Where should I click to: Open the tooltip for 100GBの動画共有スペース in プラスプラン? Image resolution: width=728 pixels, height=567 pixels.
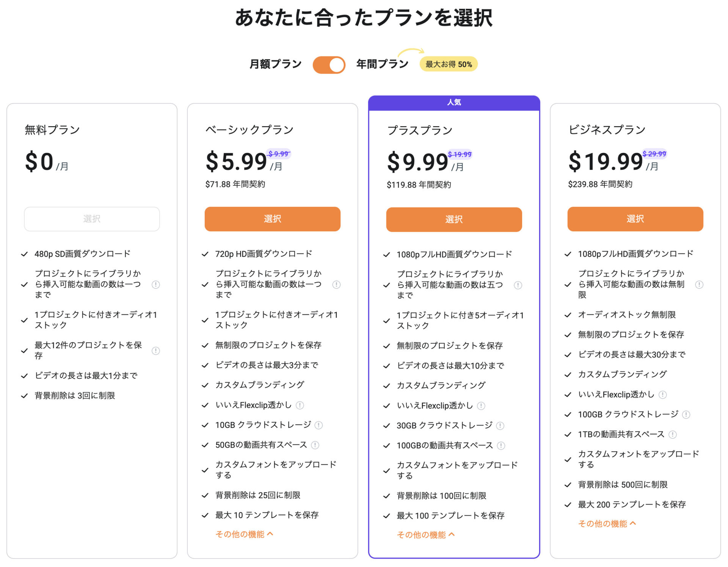coord(502,445)
